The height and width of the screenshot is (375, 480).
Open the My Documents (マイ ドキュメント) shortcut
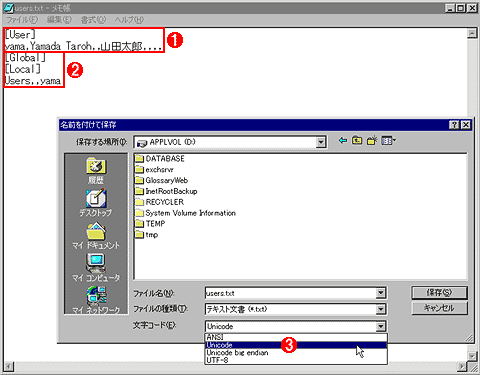pyautogui.click(x=96, y=236)
